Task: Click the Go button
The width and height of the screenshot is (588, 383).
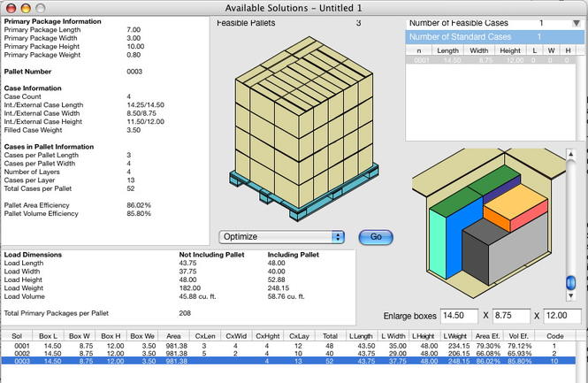Action: (x=376, y=237)
